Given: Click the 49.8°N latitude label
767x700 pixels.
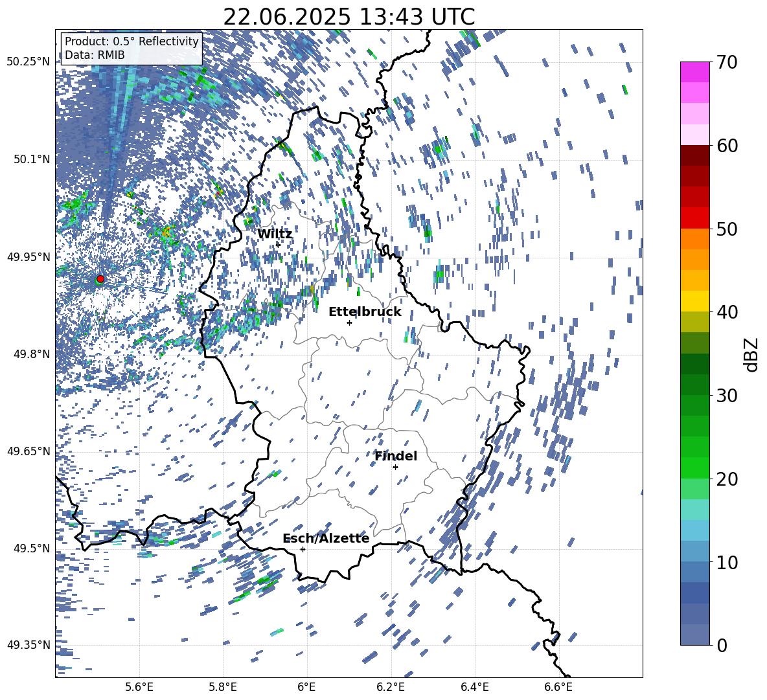Looking at the screenshot, I should (x=32, y=354).
